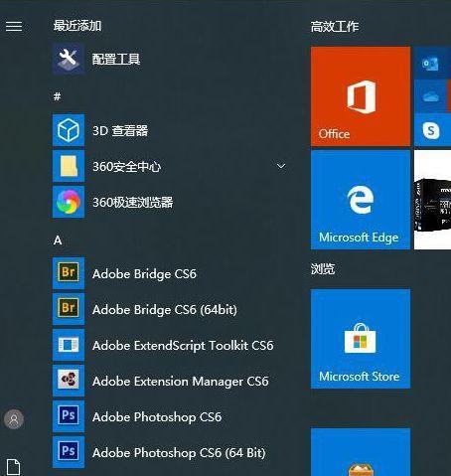
Task: Click the Extension Manager CS6 icon
Action: pyautogui.click(x=69, y=381)
